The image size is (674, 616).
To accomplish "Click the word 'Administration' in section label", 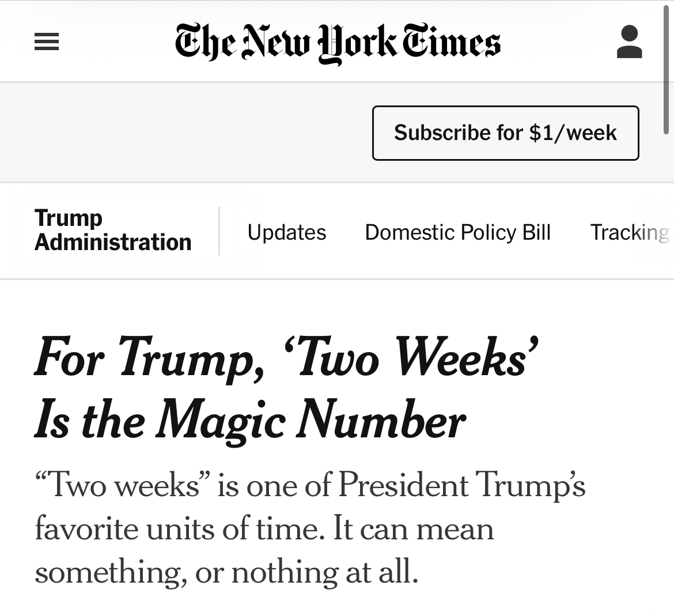I will (112, 242).
